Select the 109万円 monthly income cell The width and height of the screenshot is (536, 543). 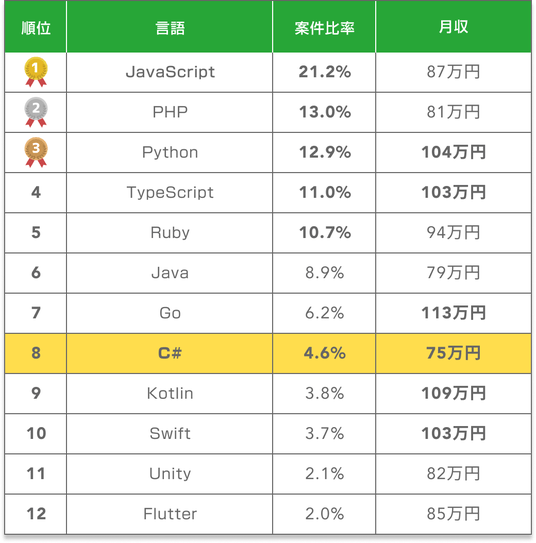[453, 393]
